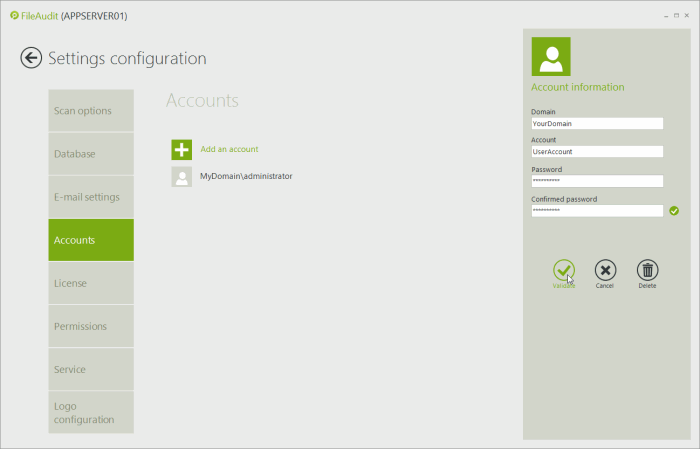Focus the Confirmed password field
This screenshot has width=700, height=449.
(597, 211)
